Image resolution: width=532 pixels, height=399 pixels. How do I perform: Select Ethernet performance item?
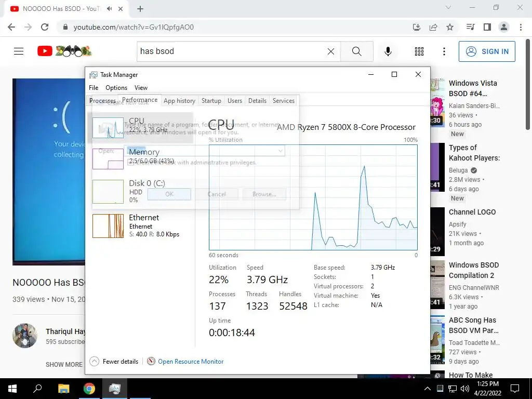click(140, 225)
